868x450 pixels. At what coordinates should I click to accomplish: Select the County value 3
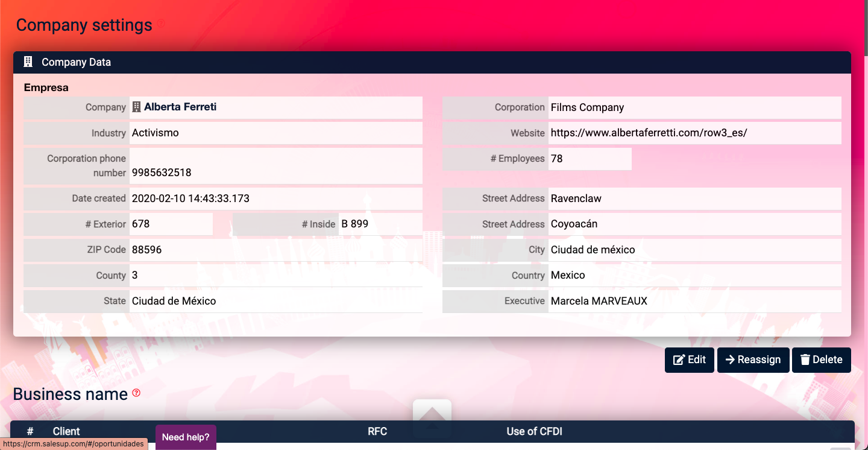coord(135,275)
